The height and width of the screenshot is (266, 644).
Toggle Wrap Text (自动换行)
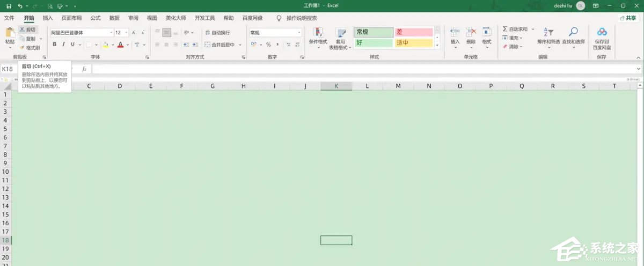pyautogui.click(x=217, y=33)
